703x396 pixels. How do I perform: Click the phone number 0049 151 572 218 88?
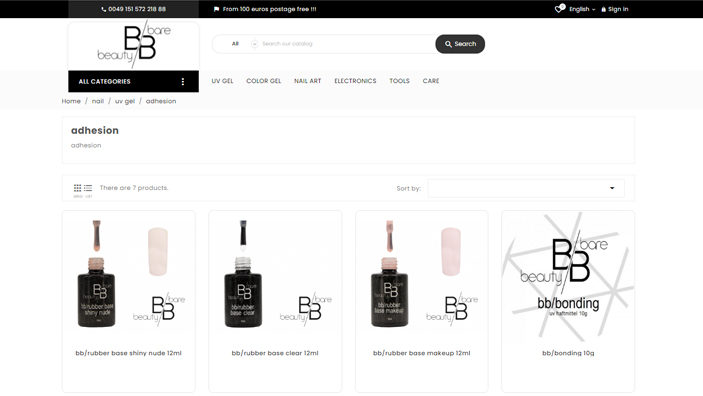pos(137,9)
